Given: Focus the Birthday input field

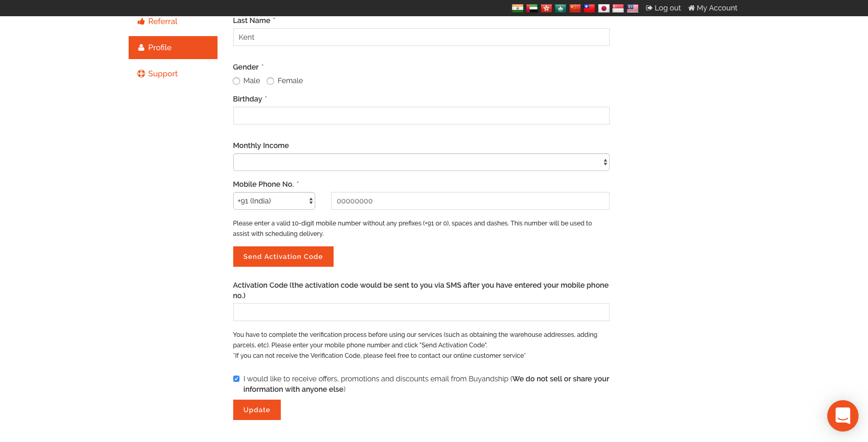Looking at the screenshot, I should pyautogui.click(x=421, y=116).
